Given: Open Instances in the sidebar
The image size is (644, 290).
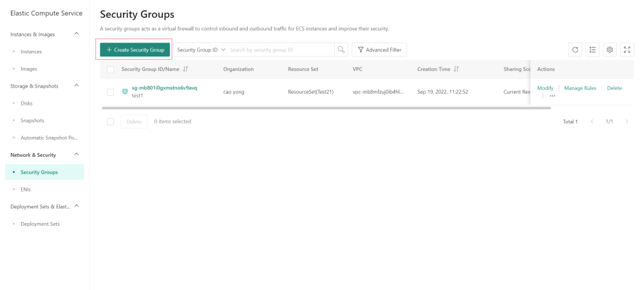Looking at the screenshot, I should pos(31,51).
